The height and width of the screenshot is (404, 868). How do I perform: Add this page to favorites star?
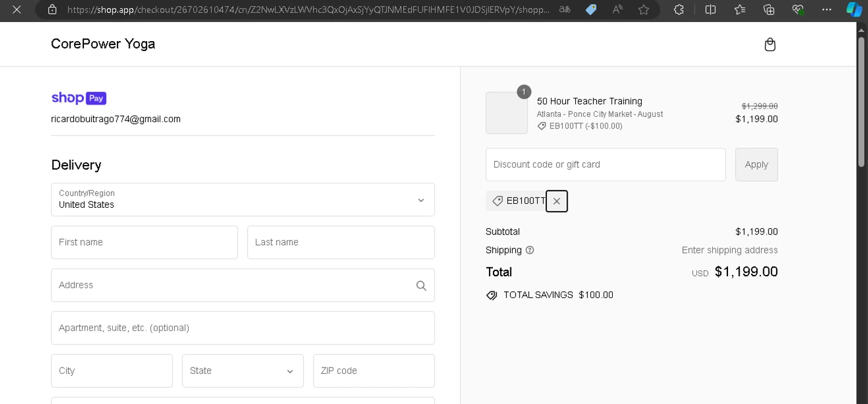[x=643, y=10]
